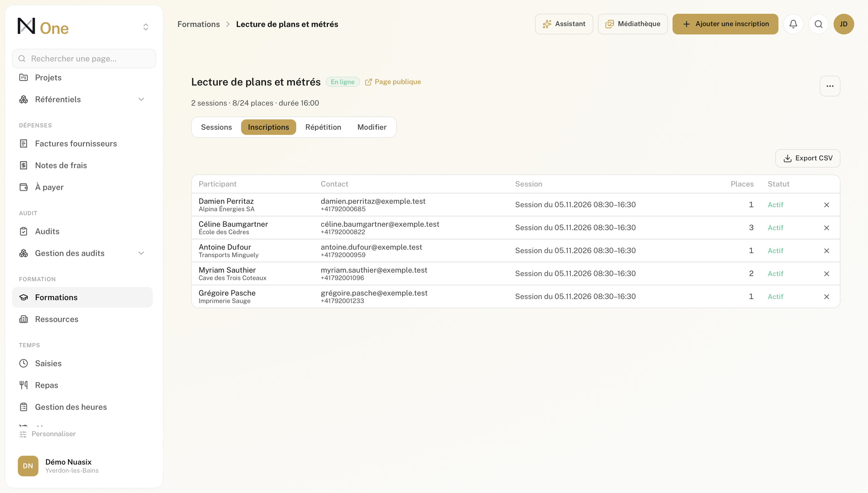868x493 pixels.
Task: Open the JD user avatar menu
Action: tap(844, 24)
